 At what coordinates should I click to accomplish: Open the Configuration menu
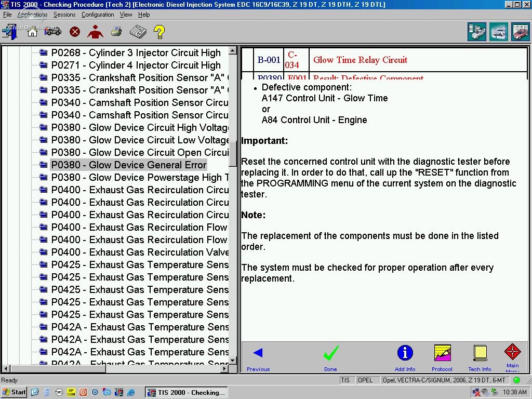(98, 15)
